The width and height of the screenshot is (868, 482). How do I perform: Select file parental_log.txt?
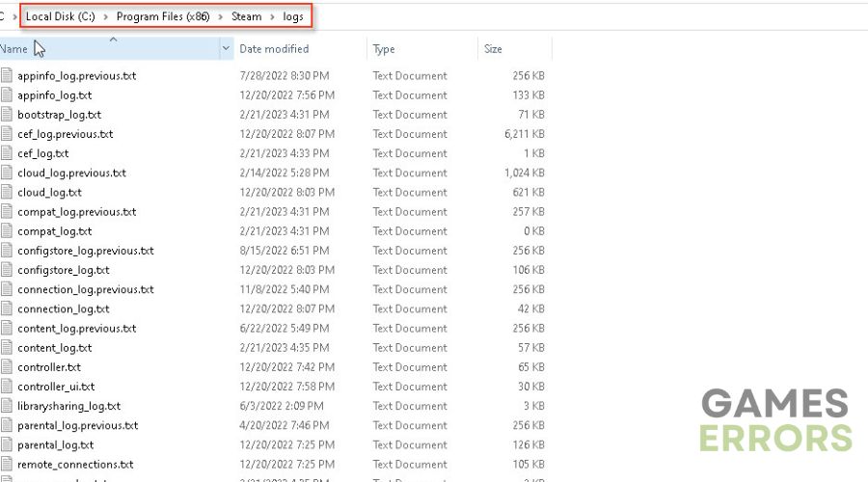[56, 445]
